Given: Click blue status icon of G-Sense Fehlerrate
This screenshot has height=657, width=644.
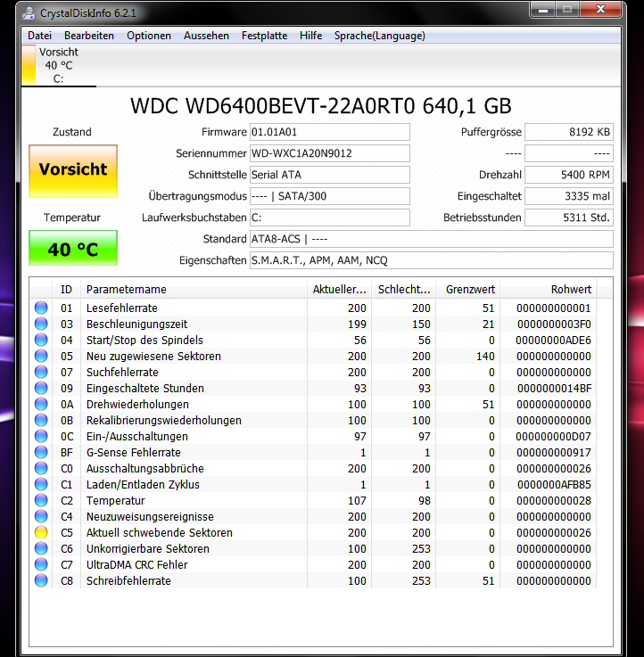Looking at the screenshot, I should click(41, 452).
